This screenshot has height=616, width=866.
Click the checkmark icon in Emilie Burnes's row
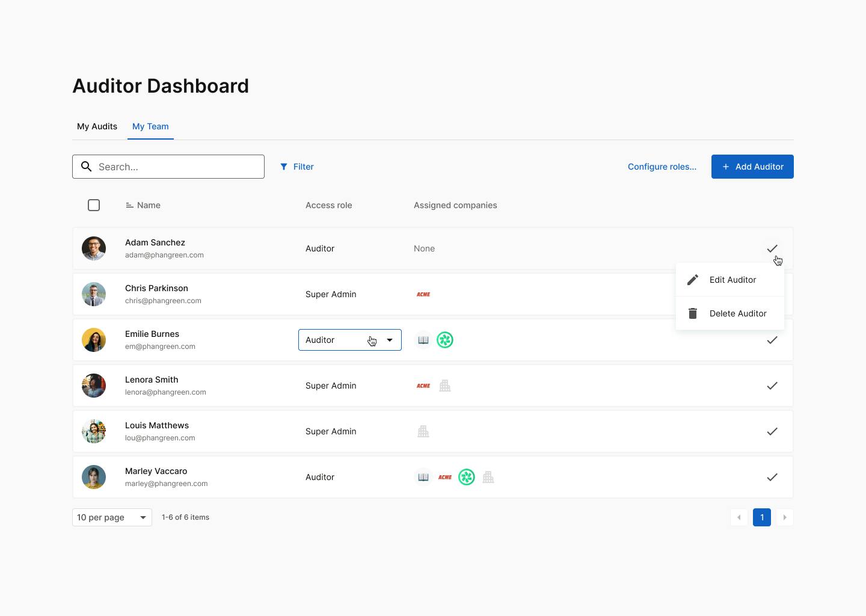772,340
